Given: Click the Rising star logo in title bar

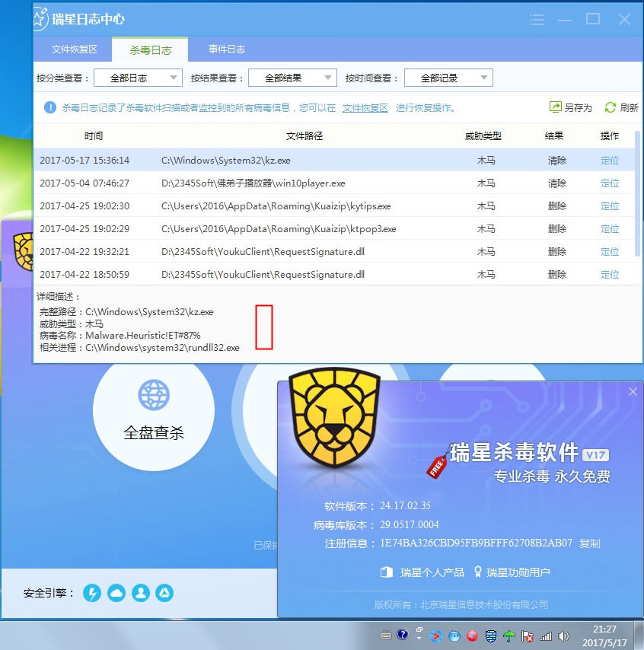Looking at the screenshot, I should click(x=40, y=19).
